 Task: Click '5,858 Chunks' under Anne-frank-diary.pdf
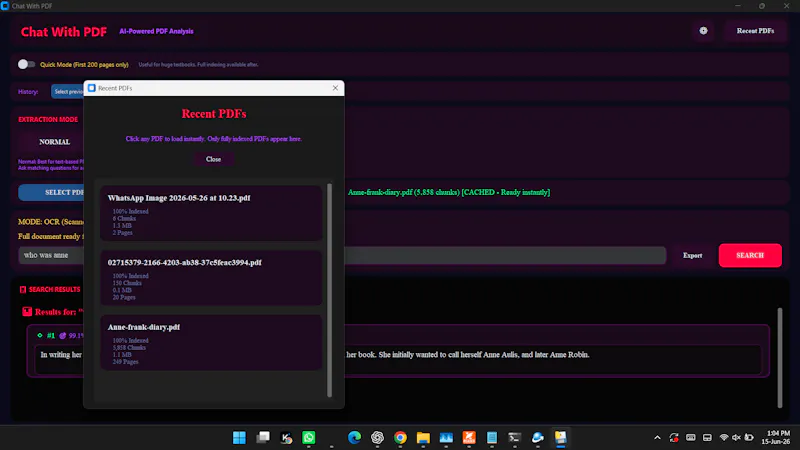click(x=129, y=347)
